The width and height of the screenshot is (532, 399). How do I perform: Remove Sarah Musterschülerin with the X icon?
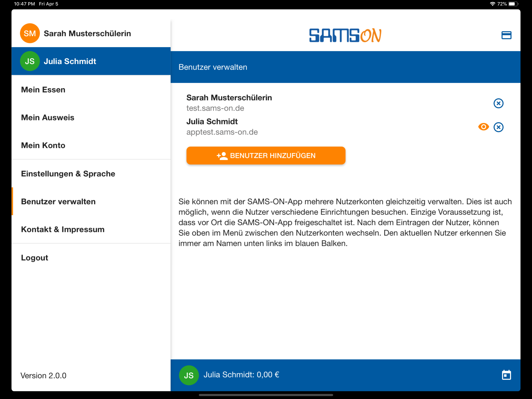[498, 103]
